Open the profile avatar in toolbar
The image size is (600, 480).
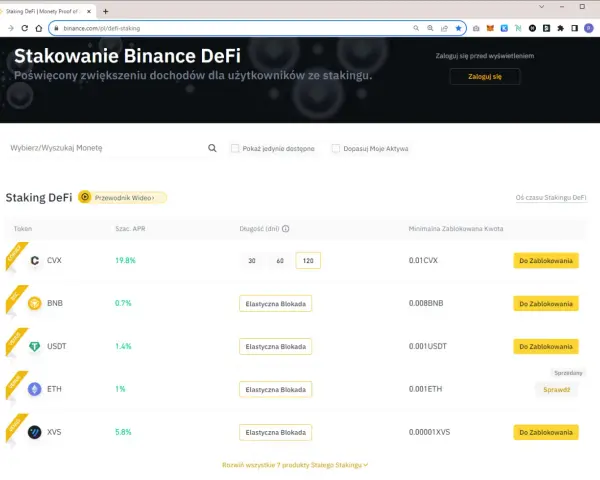(x=589, y=28)
